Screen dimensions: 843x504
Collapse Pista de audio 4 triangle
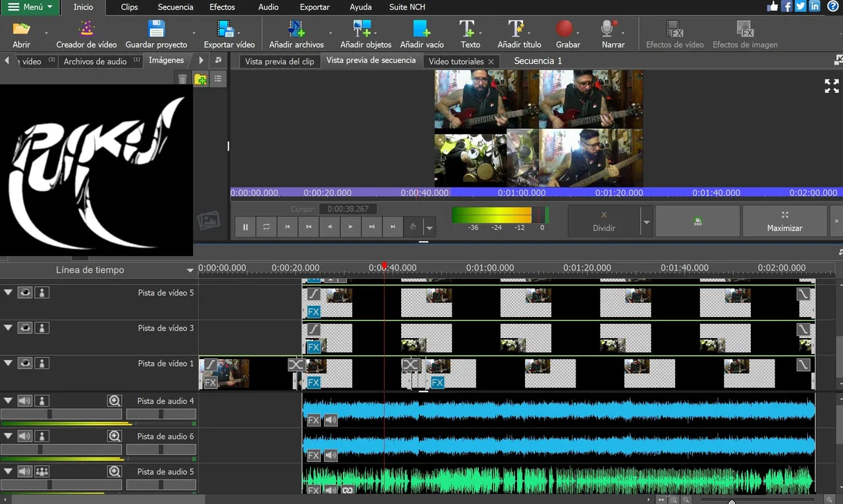click(x=8, y=399)
